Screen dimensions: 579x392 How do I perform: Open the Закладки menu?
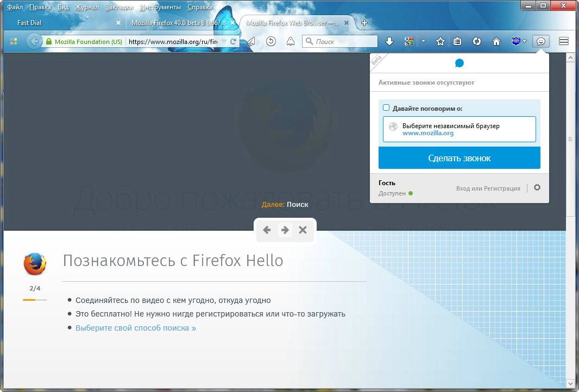pyautogui.click(x=119, y=7)
